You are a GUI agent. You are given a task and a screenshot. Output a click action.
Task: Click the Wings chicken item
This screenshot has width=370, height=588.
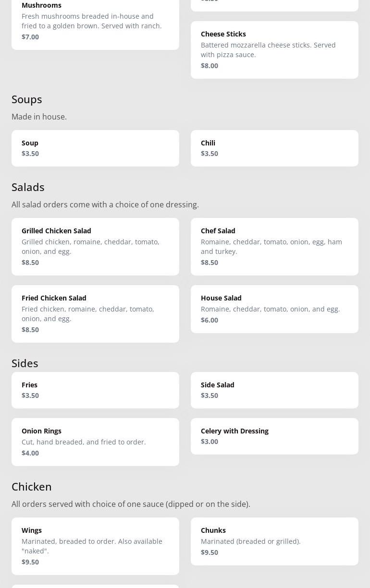[x=95, y=546]
